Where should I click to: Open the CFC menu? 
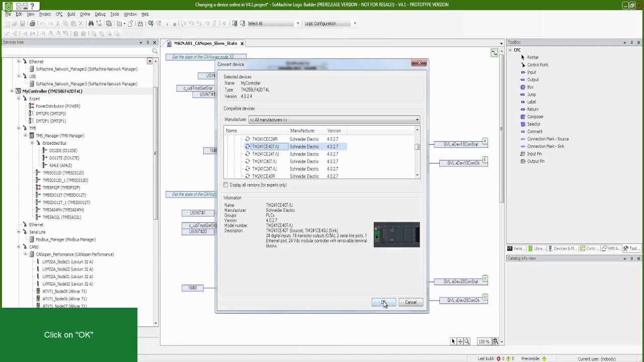pos(59,14)
